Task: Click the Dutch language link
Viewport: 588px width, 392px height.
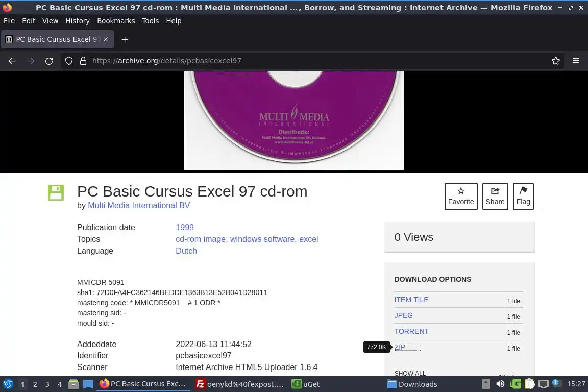Action: [x=186, y=251]
